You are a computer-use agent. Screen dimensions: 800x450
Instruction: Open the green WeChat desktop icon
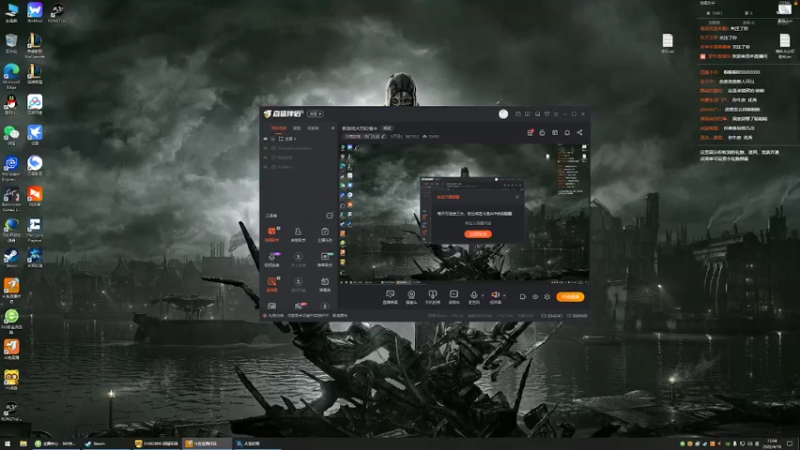pyautogui.click(x=11, y=135)
